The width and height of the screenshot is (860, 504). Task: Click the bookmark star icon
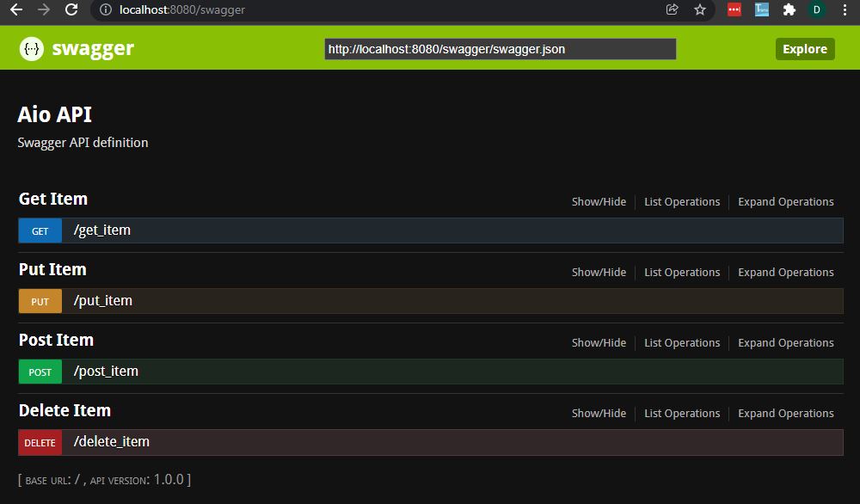tap(699, 10)
